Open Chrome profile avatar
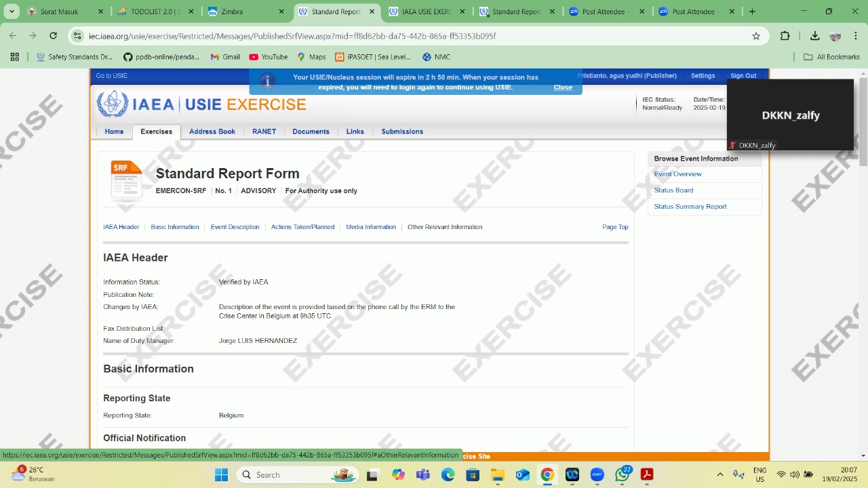 click(x=835, y=36)
